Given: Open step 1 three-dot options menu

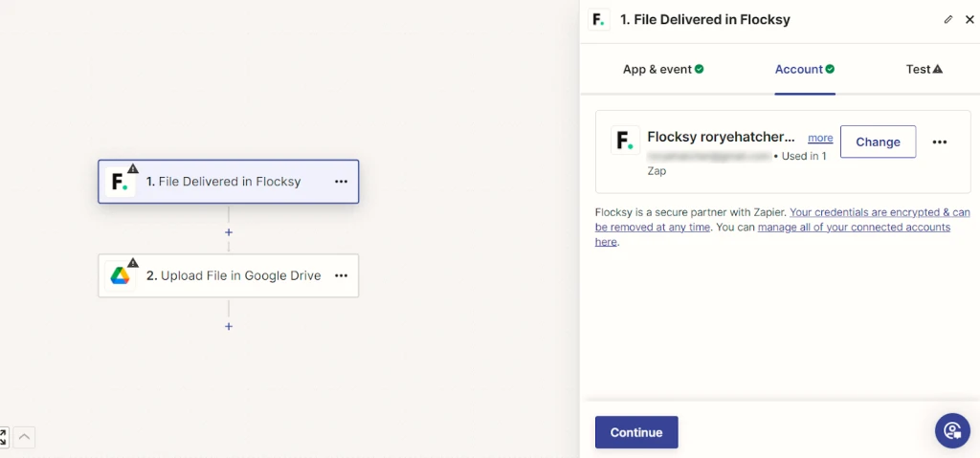Looking at the screenshot, I should tap(341, 182).
